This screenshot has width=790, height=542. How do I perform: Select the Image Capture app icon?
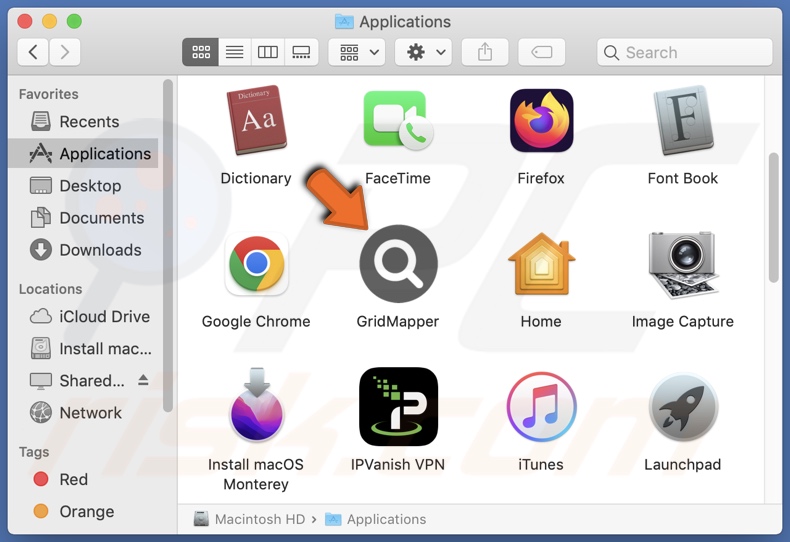683,264
